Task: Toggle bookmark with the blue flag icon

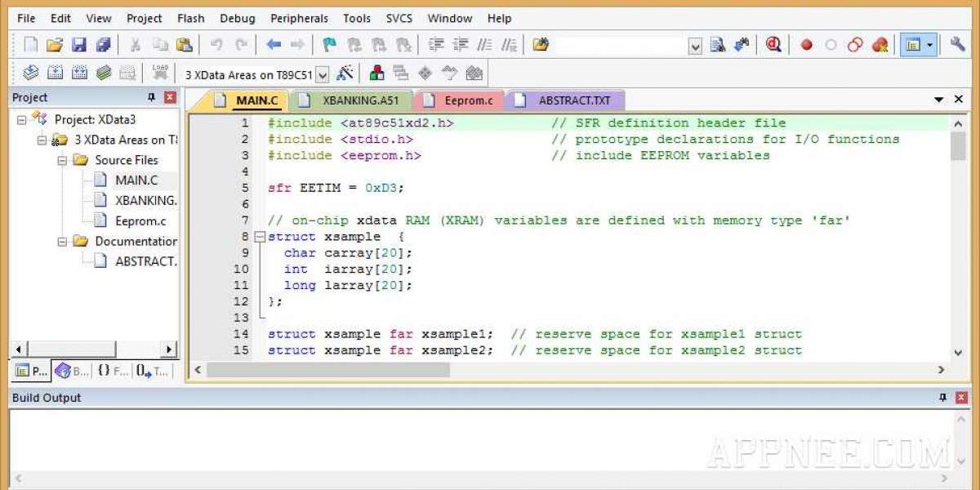Action: (329, 45)
